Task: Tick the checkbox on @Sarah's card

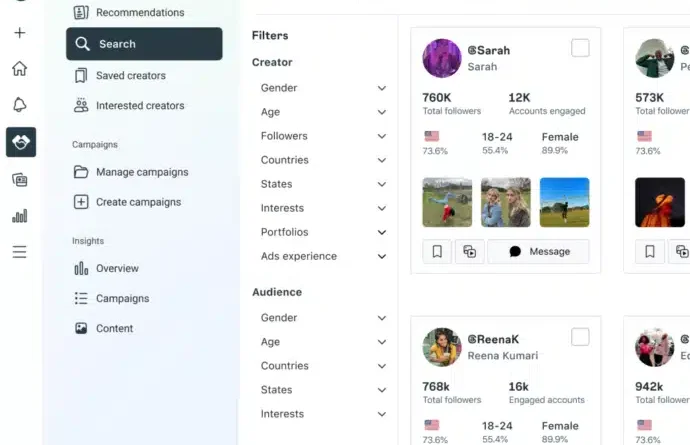Action: [x=580, y=48]
